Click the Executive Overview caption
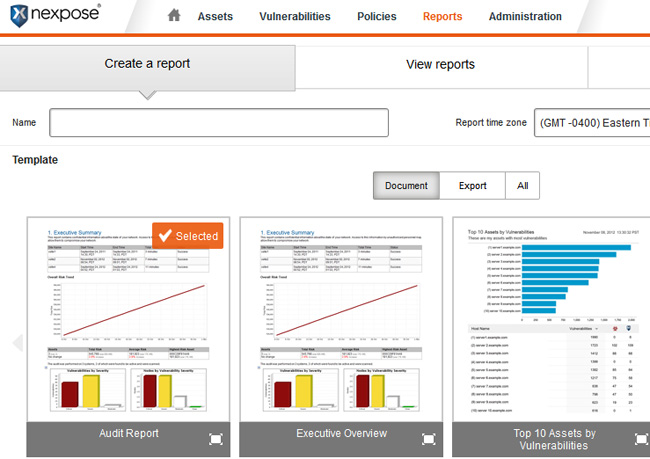The height and width of the screenshot is (459, 650). (x=342, y=433)
